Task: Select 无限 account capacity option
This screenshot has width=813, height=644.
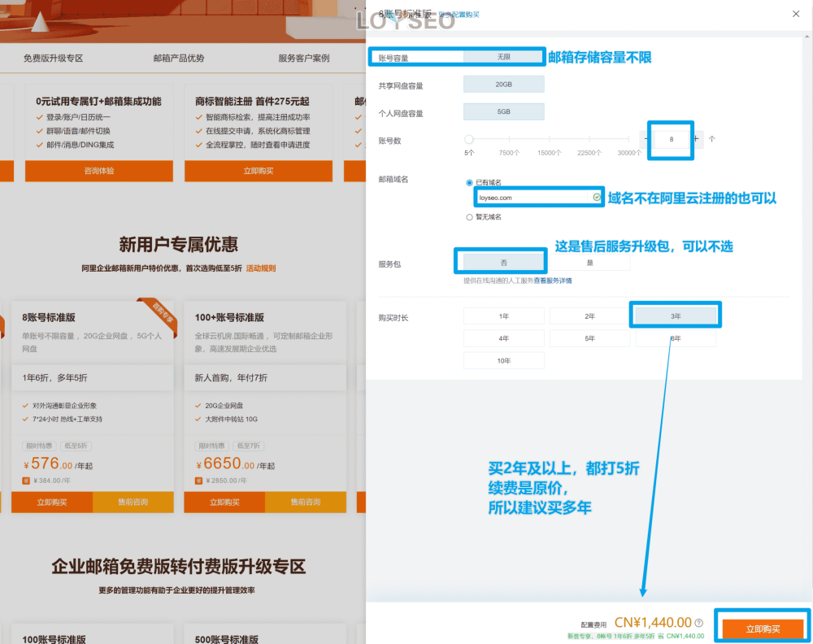Action: [503, 57]
